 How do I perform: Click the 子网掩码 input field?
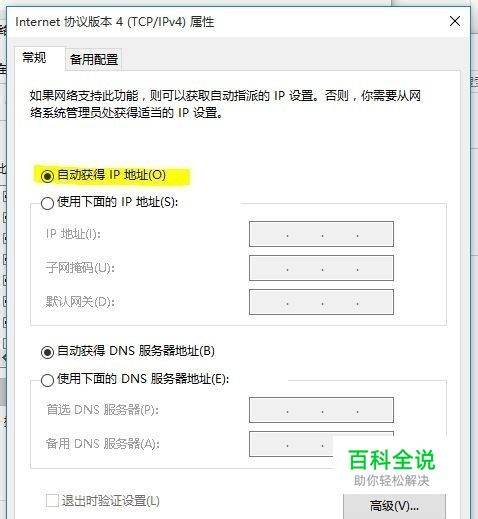click(321, 268)
